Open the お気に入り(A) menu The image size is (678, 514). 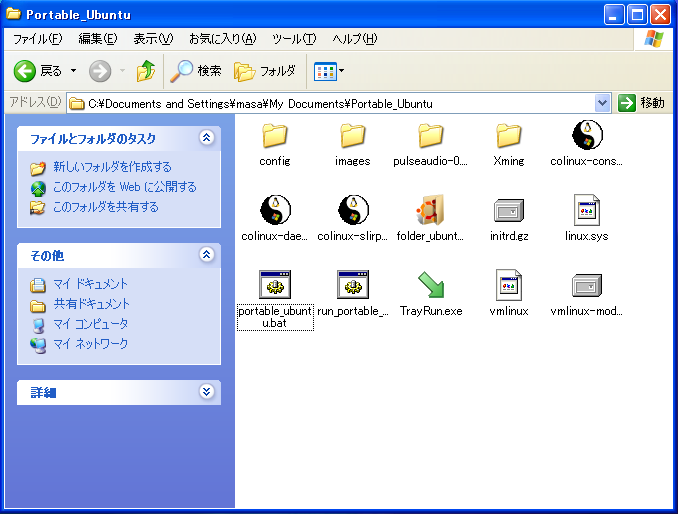(x=222, y=39)
